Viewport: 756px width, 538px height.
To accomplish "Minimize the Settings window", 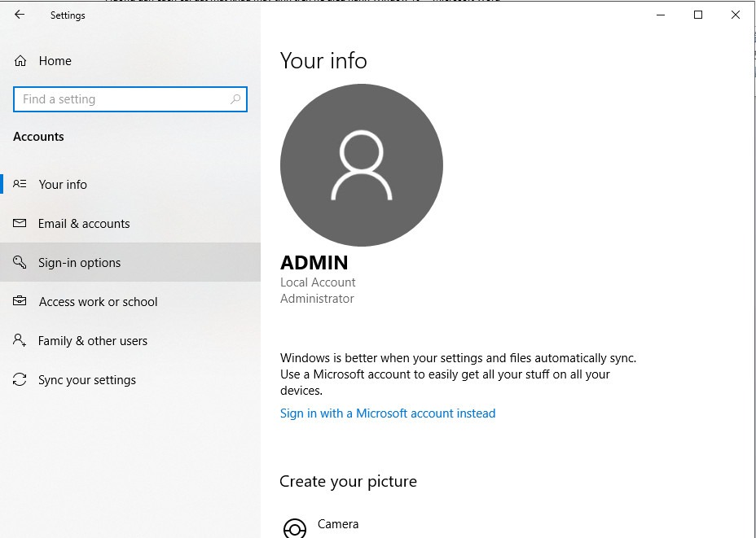I will click(x=661, y=15).
